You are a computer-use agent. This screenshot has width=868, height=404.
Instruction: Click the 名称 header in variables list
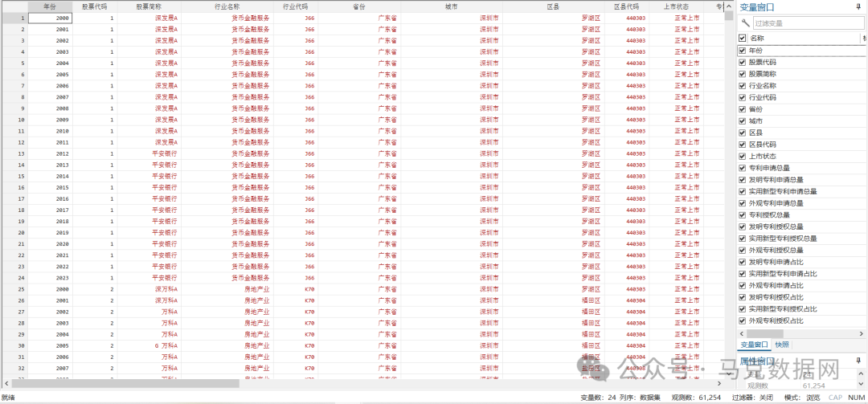click(757, 39)
